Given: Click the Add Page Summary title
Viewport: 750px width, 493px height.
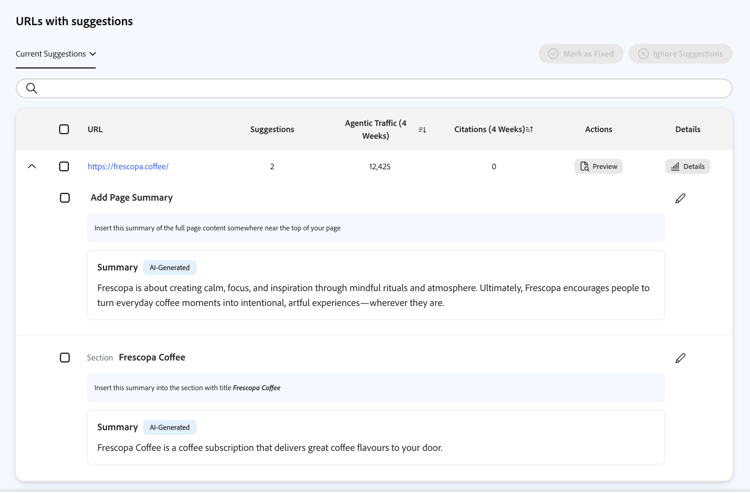Looking at the screenshot, I should click(132, 197).
